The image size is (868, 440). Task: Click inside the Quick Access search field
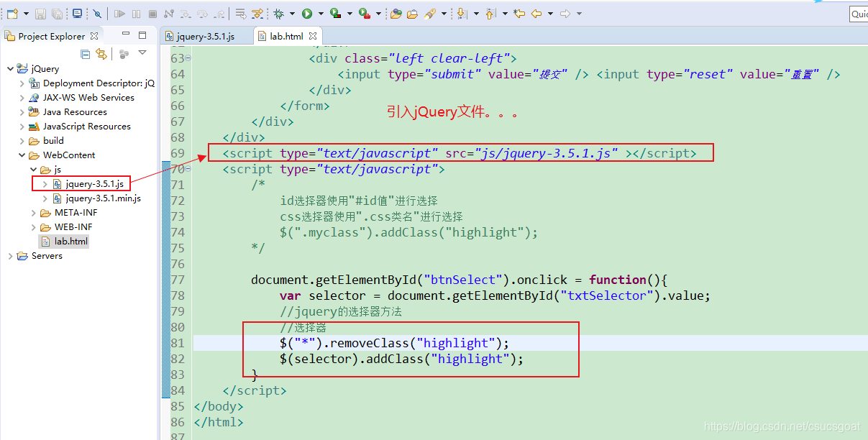point(860,13)
